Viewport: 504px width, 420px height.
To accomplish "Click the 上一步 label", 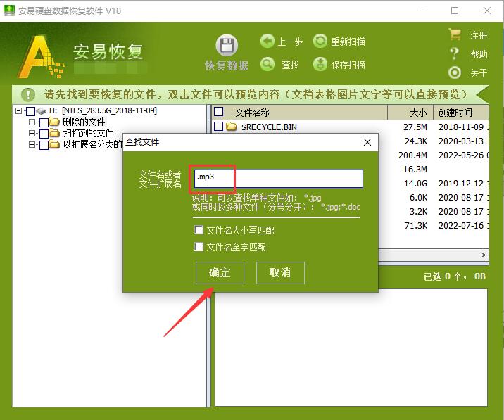I will [290, 42].
